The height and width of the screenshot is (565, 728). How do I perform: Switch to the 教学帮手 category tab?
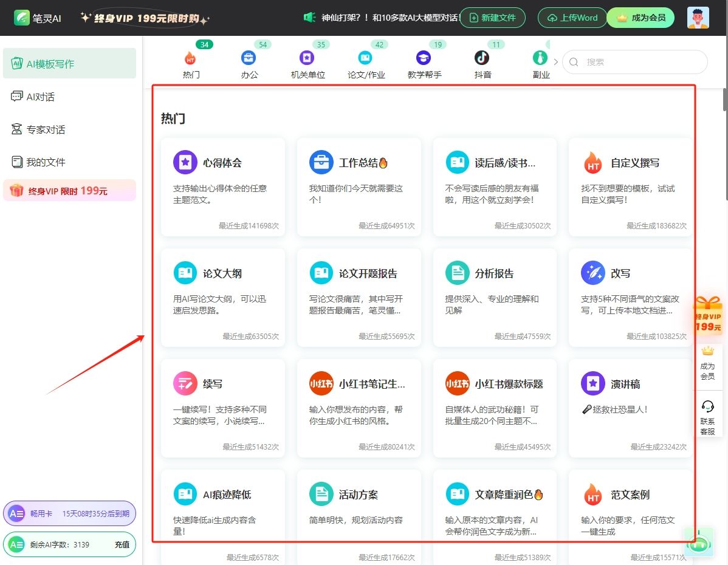[424, 64]
